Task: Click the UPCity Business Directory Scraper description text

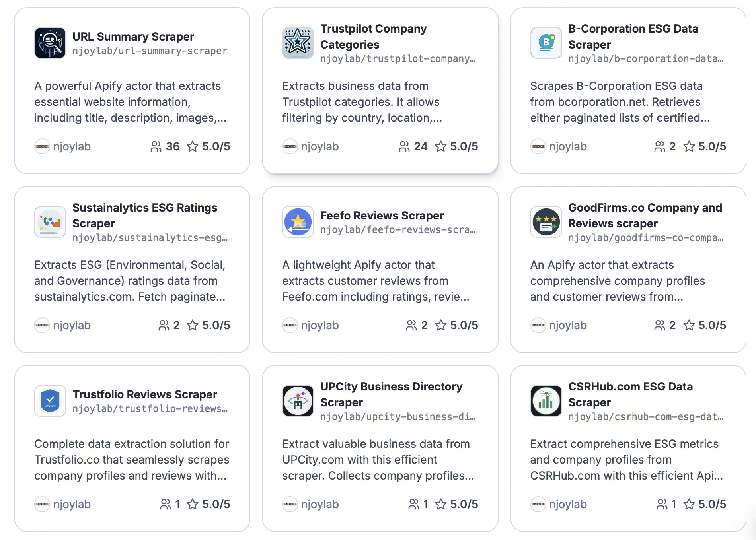Action: pos(378,460)
